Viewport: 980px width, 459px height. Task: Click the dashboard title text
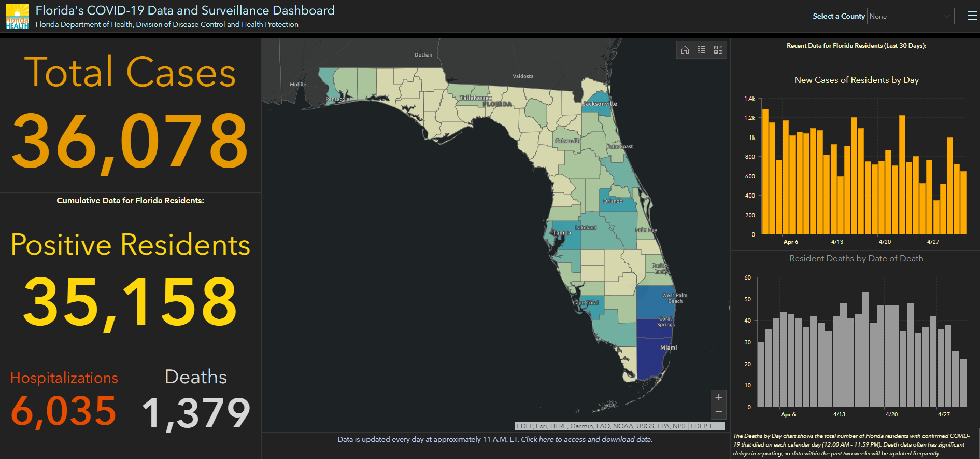coord(185,10)
